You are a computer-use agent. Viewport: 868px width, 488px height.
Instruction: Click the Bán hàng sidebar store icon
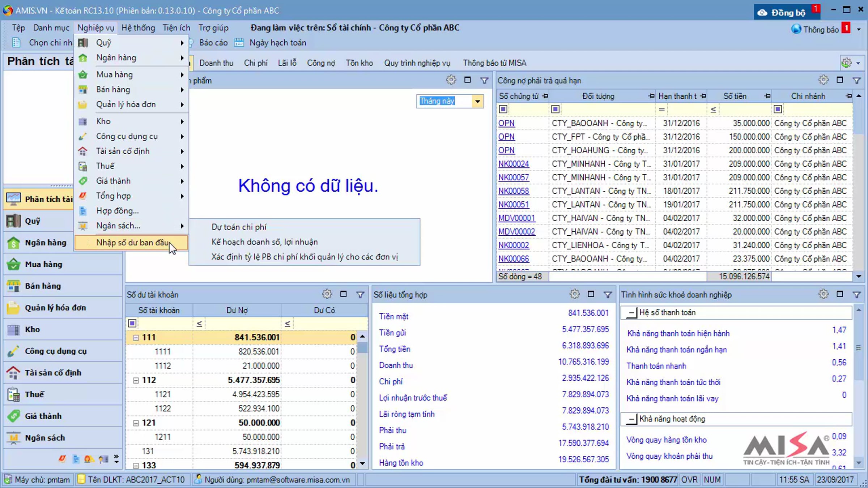click(14, 286)
